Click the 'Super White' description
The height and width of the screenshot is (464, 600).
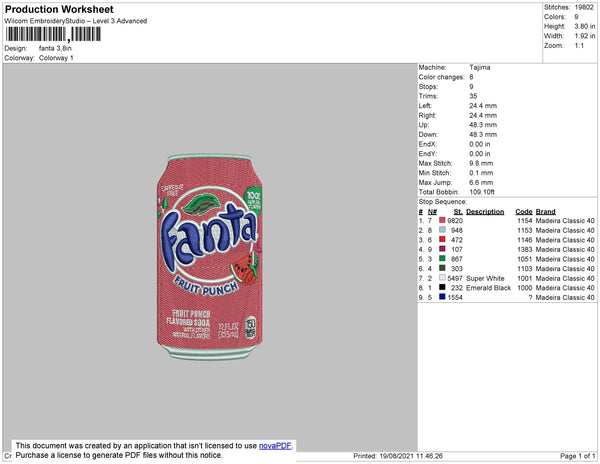485,278
